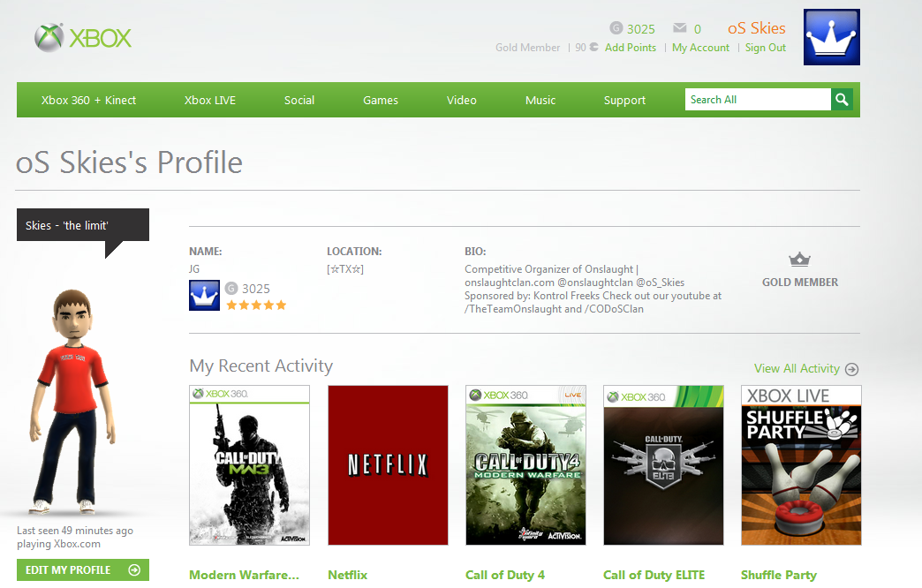The width and height of the screenshot is (922, 588).
Task: Click the name value JG
Action: (194, 268)
